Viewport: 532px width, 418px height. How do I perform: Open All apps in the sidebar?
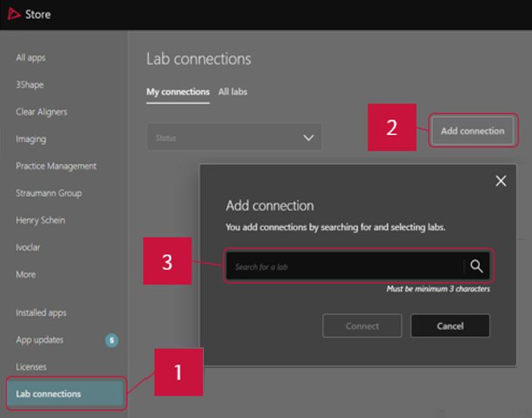31,58
